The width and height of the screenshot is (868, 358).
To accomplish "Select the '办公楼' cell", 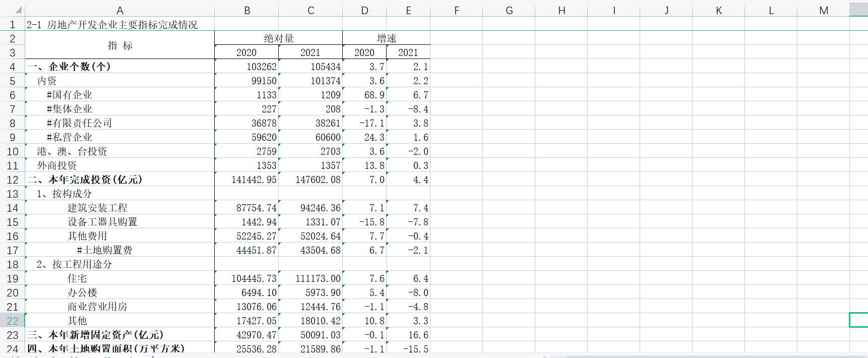I will click(x=120, y=292).
